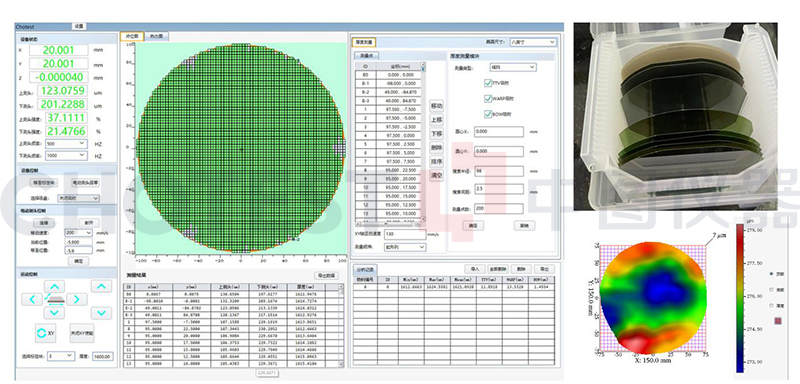Click the thickness field showing 1600.00
Screen dimensions: 800x384
(103, 356)
